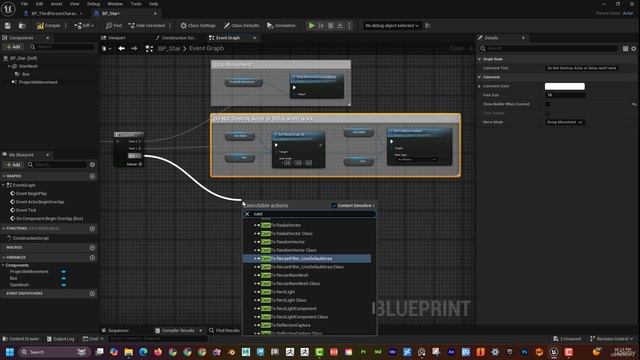Expand the Comment Color property
The height and width of the screenshot is (360, 640).
(x=479, y=86)
